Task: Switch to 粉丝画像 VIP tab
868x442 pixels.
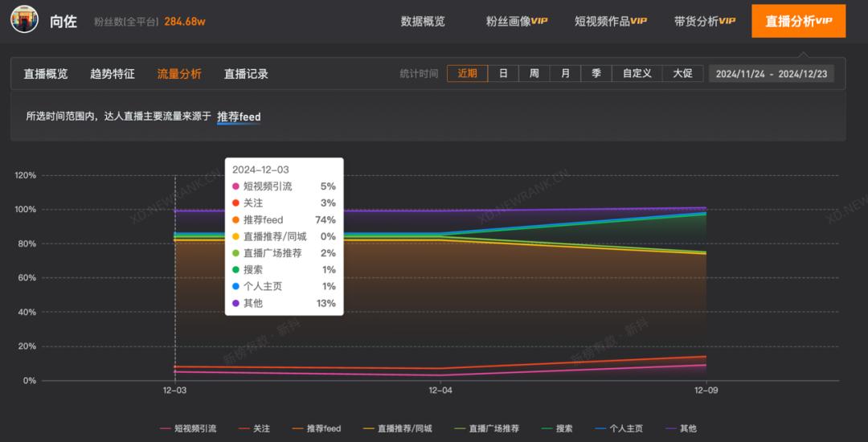Action: tap(517, 22)
